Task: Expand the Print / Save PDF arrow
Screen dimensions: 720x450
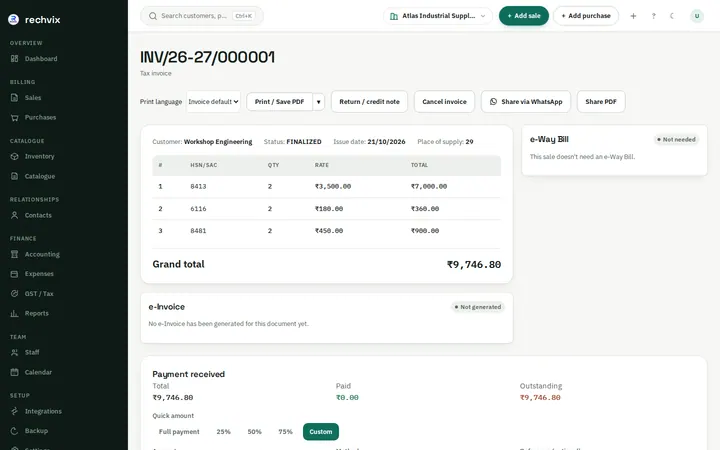Action: coord(319,102)
